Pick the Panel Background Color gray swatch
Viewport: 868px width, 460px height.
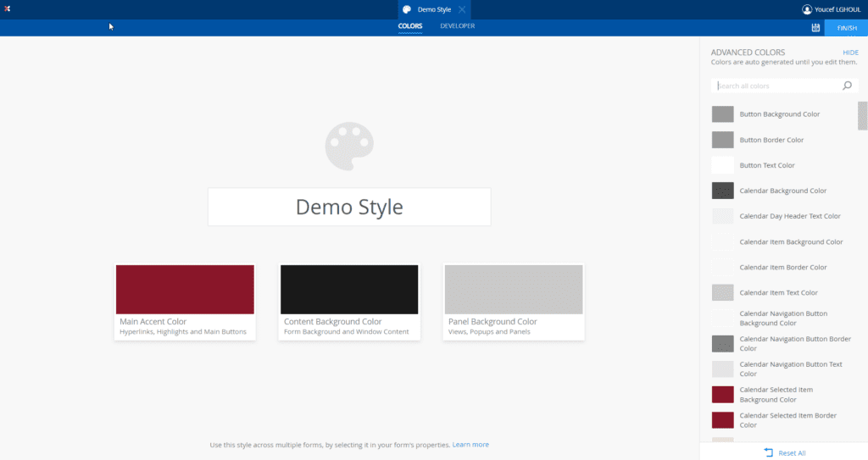(x=514, y=290)
